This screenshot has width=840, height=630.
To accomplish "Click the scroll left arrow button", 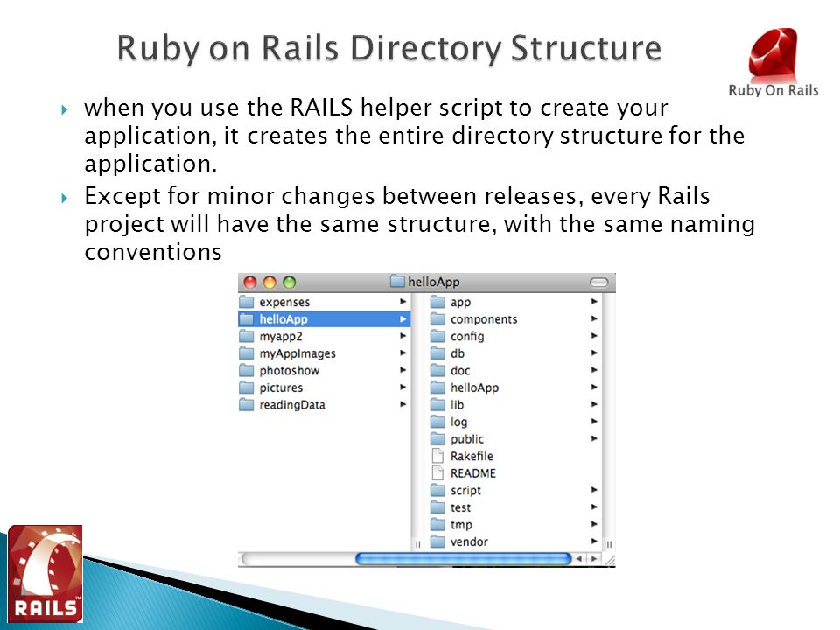I will 579,559.
